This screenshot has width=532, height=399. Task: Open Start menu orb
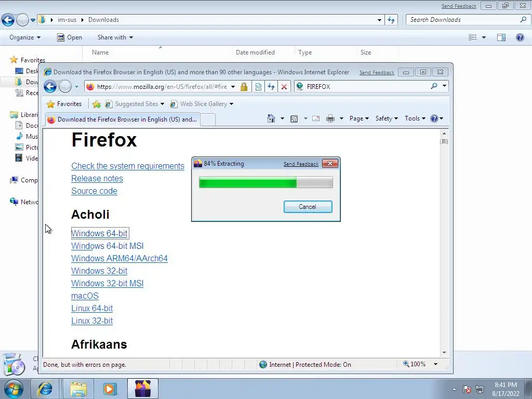[x=14, y=389]
